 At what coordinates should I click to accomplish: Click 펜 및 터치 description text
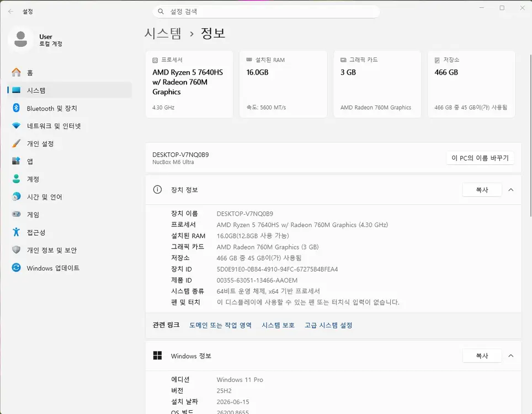pyautogui.click(x=308, y=302)
